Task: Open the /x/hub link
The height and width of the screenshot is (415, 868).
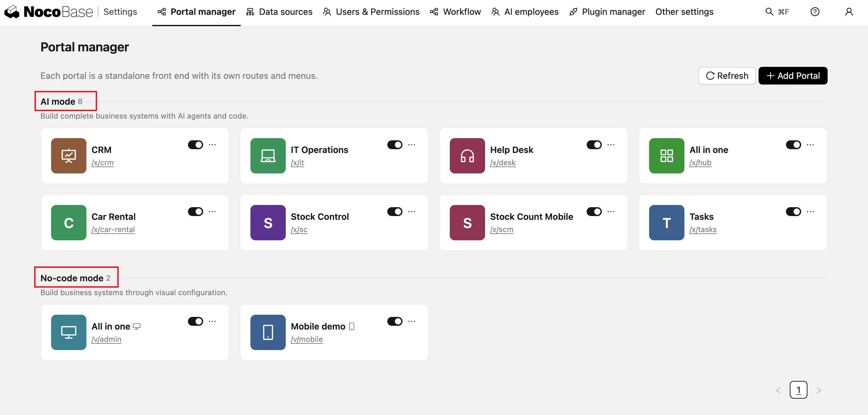Action: (x=700, y=163)
